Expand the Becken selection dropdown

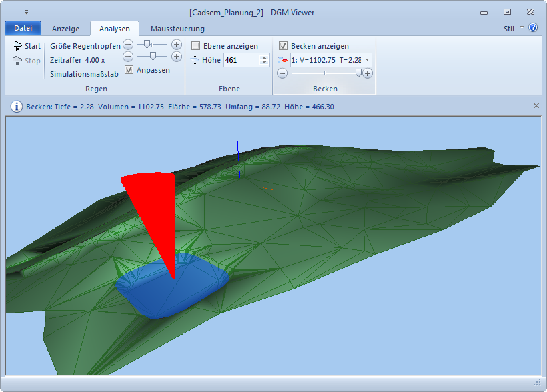(x=367, y=60)
